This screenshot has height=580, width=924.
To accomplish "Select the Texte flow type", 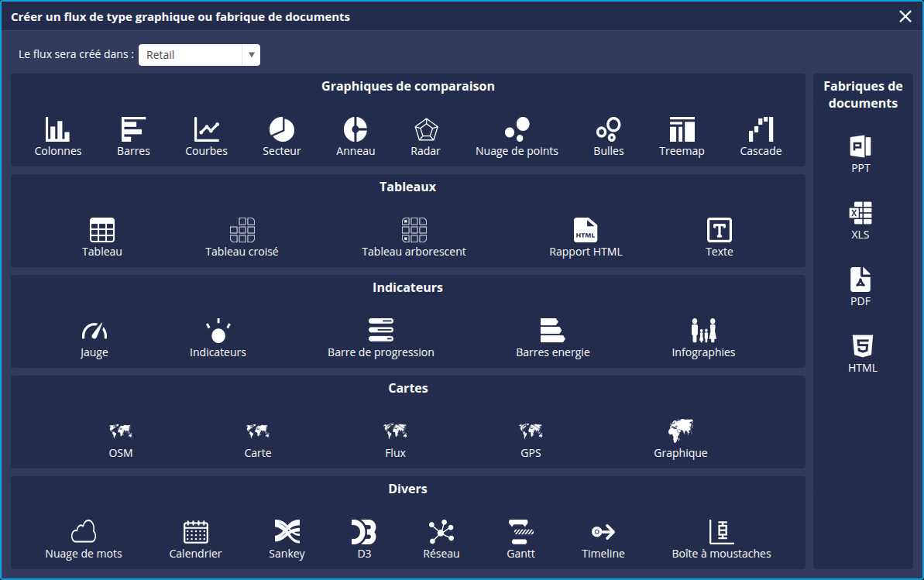I will pyautogui.click(x=719, y=237).
